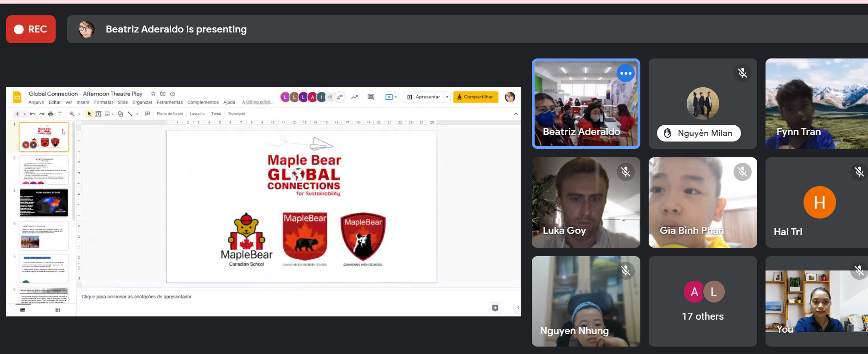Open the 17 others participants tile
868x354 pixels.
click(702, 301)
